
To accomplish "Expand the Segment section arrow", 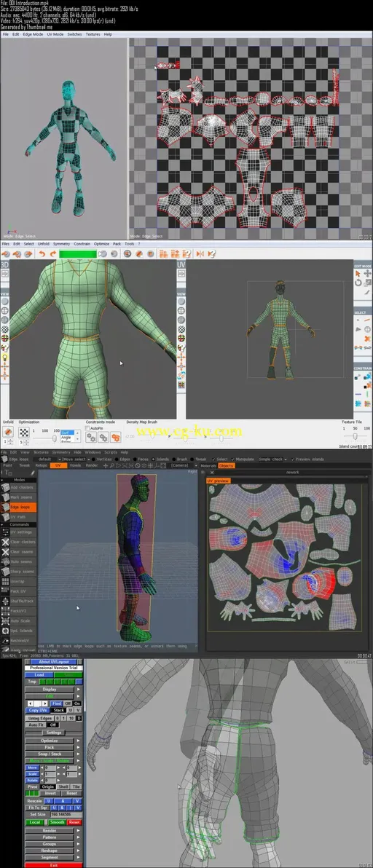I will [78, 858].
